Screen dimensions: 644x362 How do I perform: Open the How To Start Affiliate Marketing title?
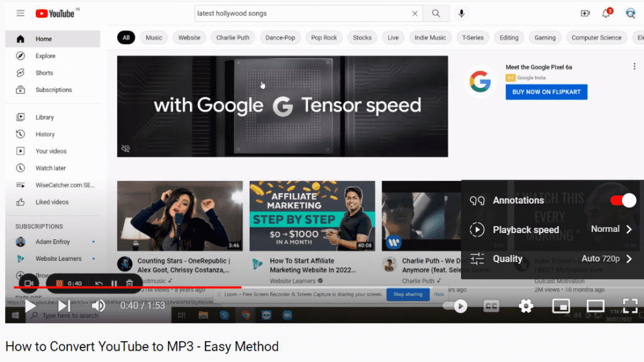[x=313, y=265]
